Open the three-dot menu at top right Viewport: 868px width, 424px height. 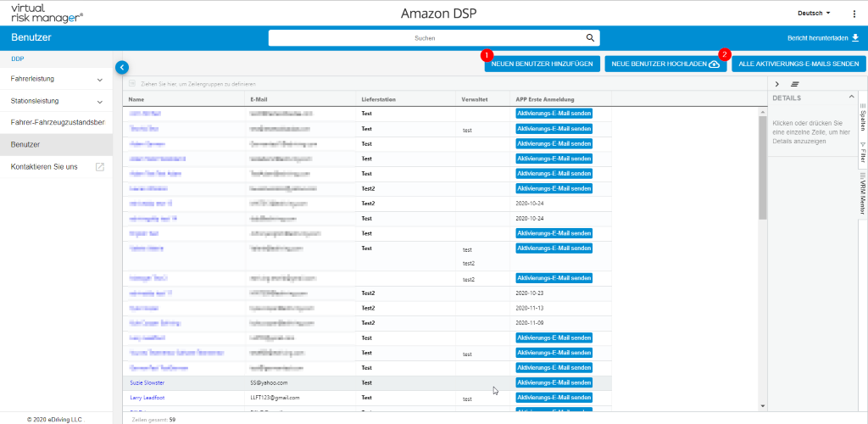[x=853, y=14]
